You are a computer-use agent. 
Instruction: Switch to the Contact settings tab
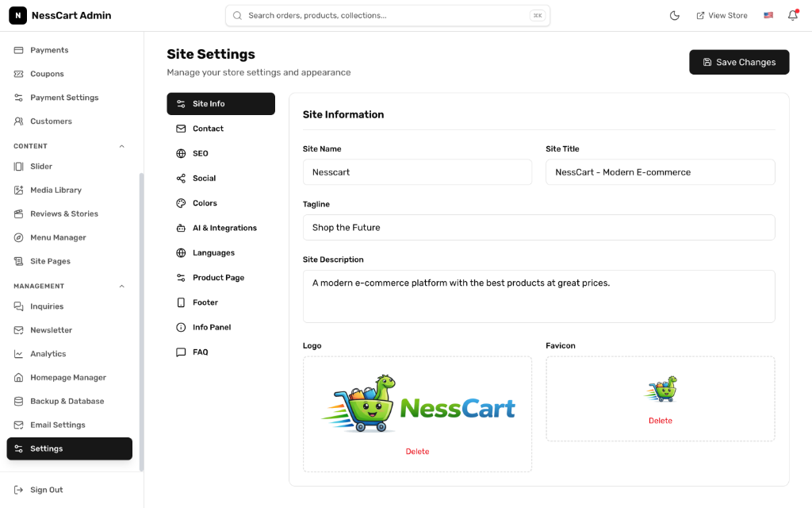[x=220, y=129]
